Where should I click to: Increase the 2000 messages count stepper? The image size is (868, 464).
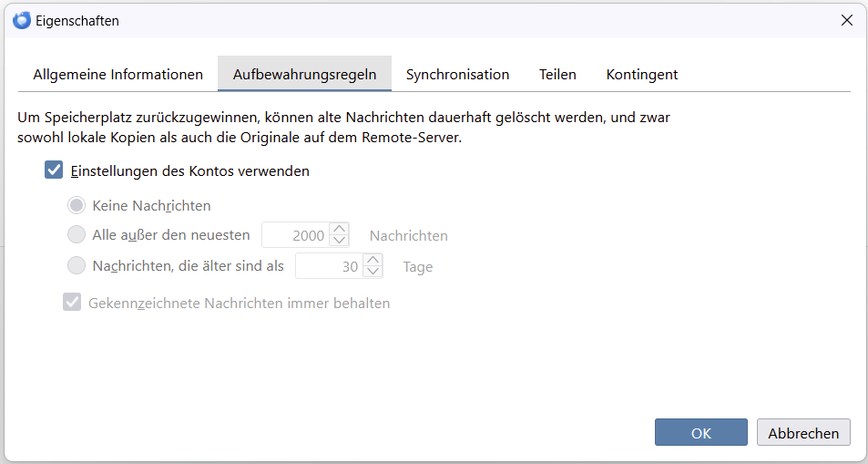(339, 229)
